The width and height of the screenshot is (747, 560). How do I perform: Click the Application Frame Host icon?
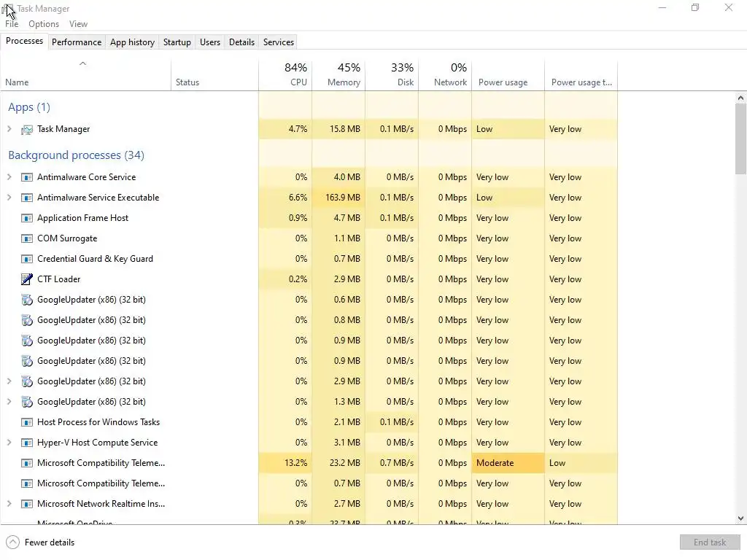27,218
